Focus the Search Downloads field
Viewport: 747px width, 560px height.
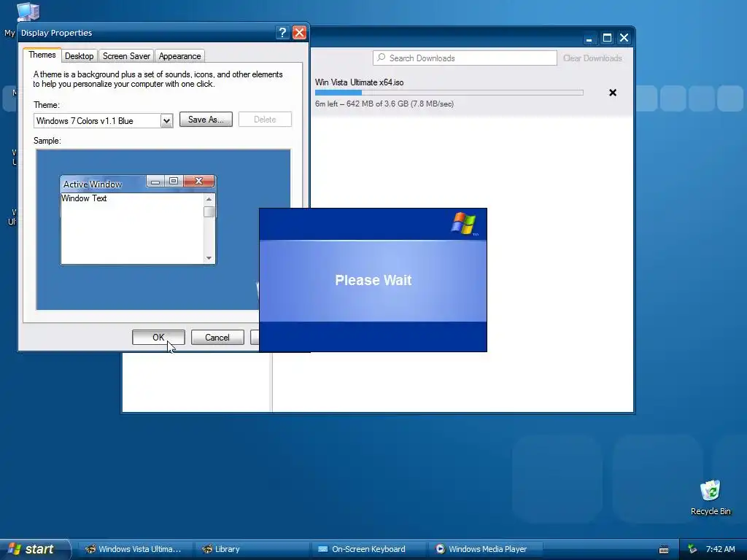click(465, 58)
